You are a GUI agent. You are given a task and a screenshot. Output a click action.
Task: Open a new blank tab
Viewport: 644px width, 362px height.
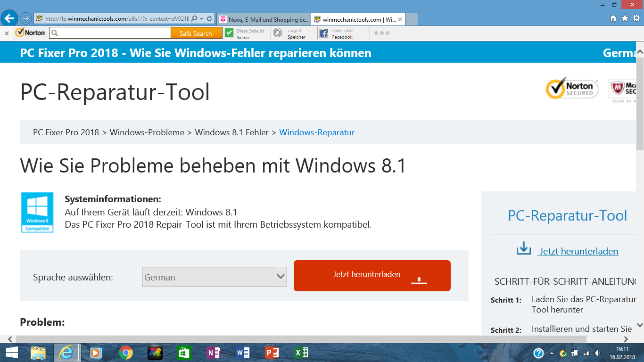click(412, 19)
